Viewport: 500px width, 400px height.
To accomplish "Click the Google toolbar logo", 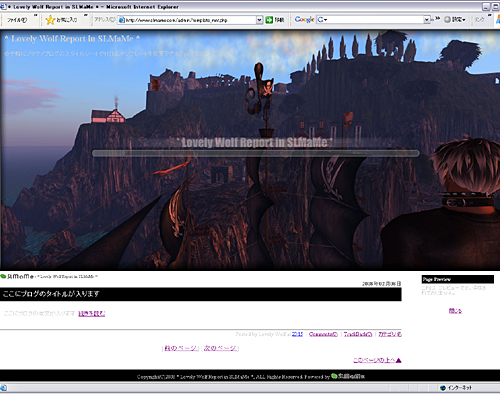I will click(x=304, y=20).
